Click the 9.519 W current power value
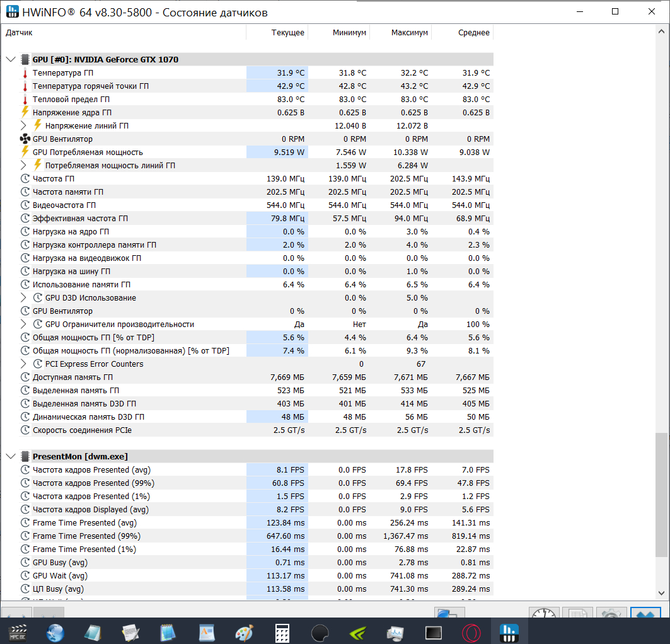Viewport: 670px width, 644px height. tap(289, 152)
